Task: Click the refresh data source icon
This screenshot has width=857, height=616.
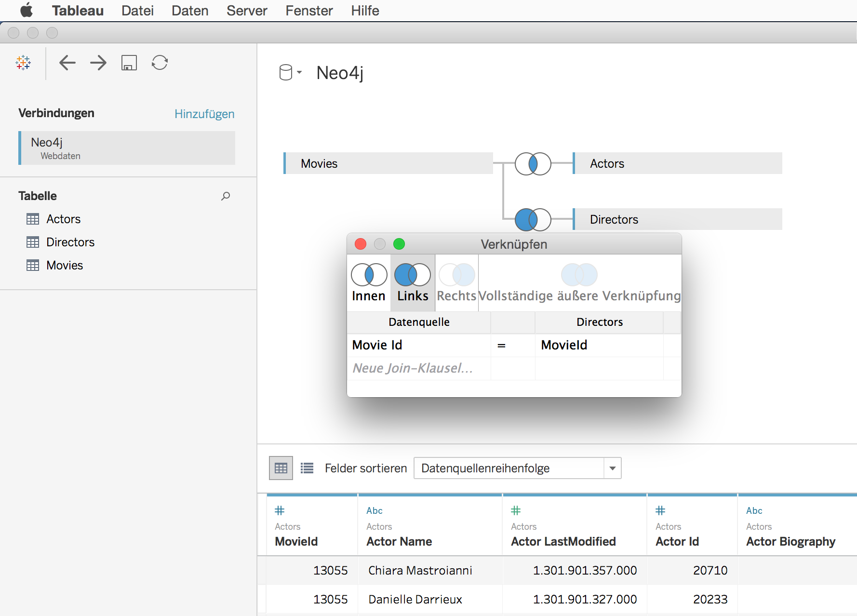Action: coord(160,63)
